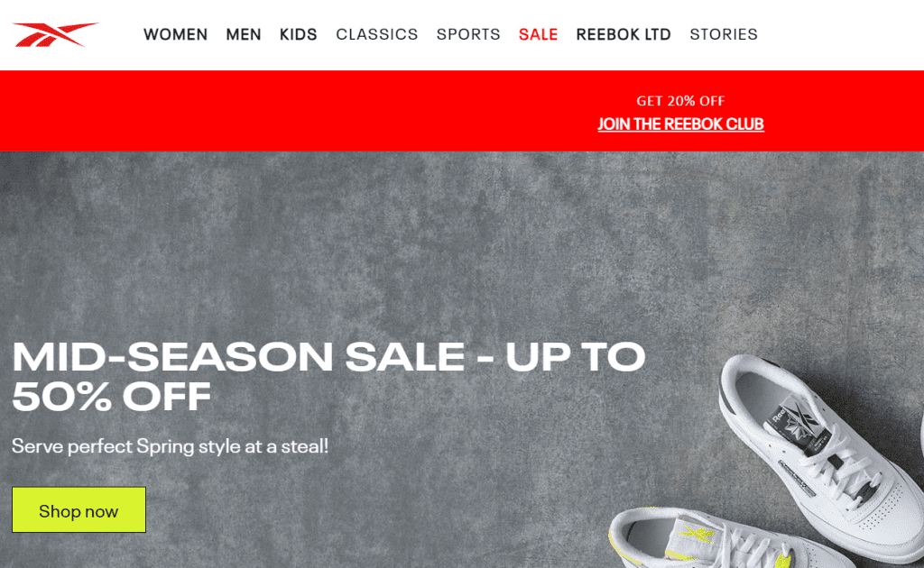Go to the CLASSICS section
The height and width of the screenshot is (568, 924).
pos(377,35)
